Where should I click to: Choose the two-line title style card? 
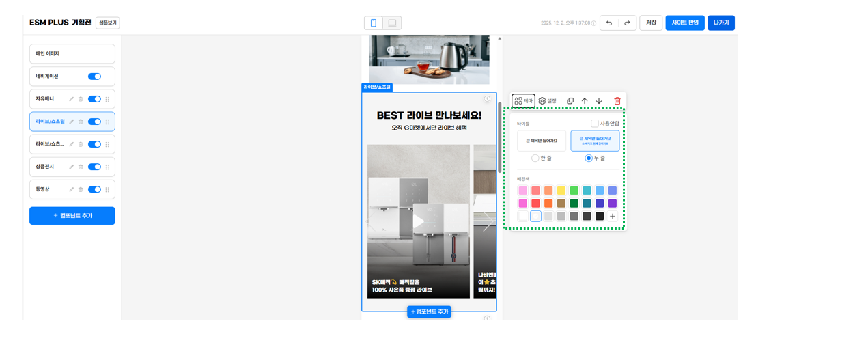[595, 141]
